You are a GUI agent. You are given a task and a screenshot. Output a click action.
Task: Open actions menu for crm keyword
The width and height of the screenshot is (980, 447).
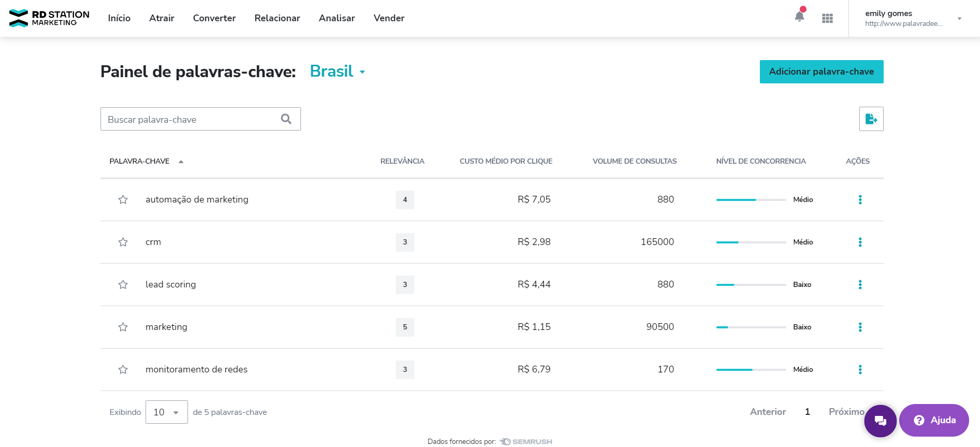tap(860, 242)
